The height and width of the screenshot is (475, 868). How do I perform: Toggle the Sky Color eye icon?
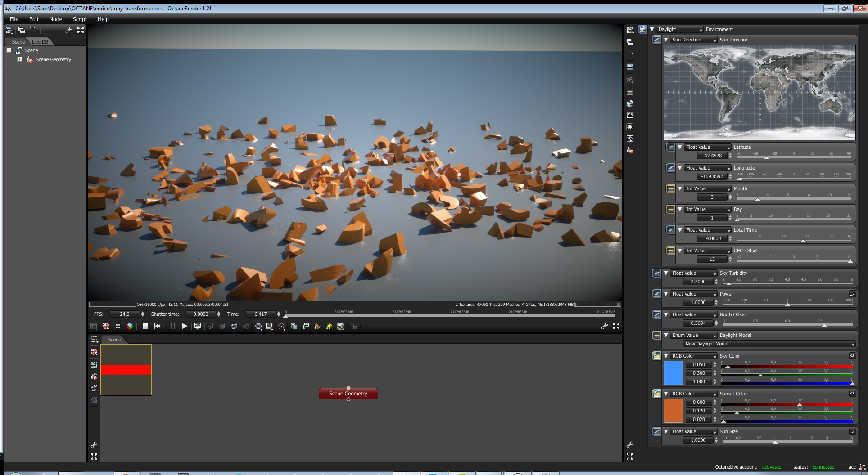(x=852, y=356)
